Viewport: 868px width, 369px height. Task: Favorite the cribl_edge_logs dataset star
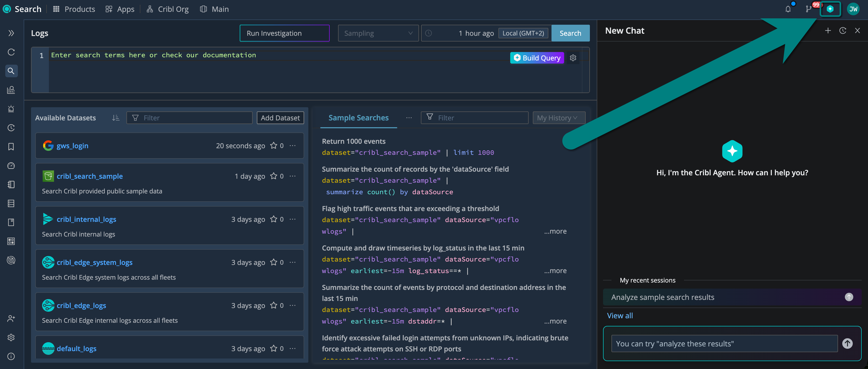coord(274,306)
